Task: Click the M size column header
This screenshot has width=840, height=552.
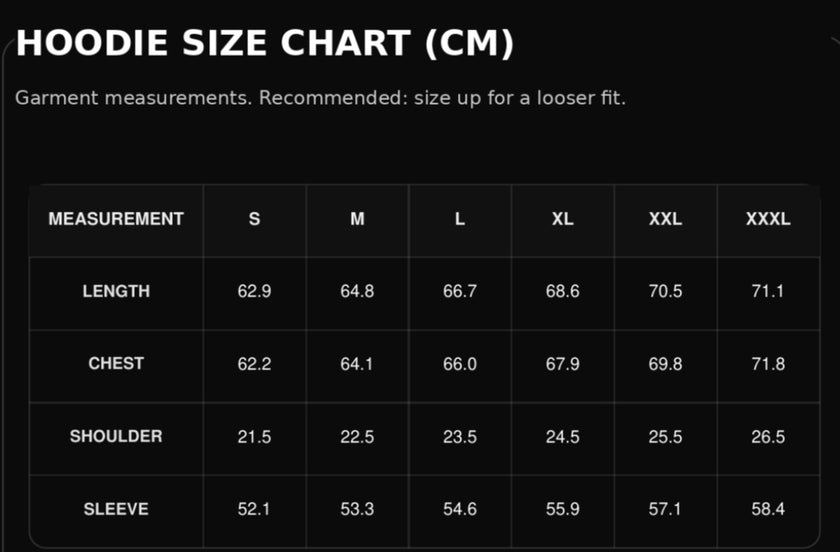Action: (357, 219)
